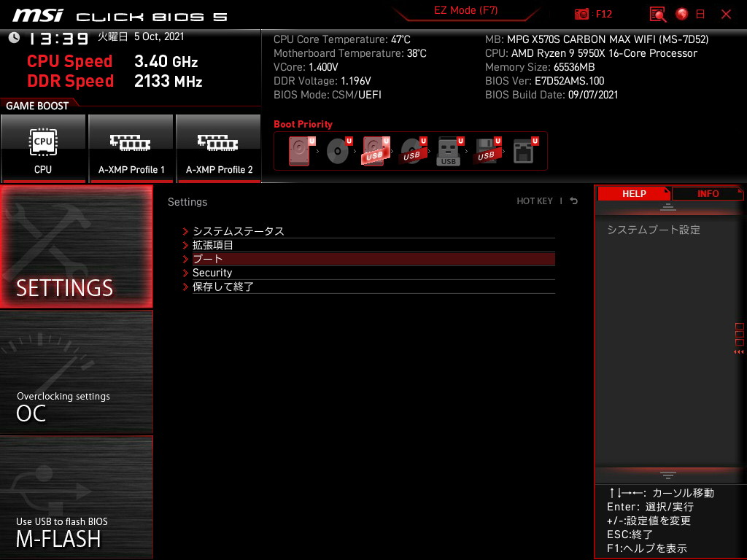Open システムステータス menu entry
Screen dimensions: 747x560
(373, 231)
